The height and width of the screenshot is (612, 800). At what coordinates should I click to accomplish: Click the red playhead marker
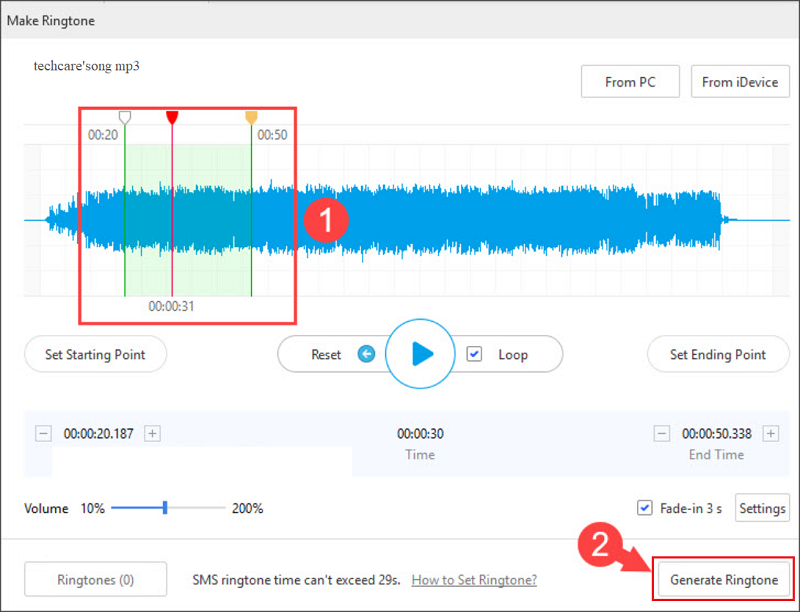pyautogui.click(x=172, y=118)
